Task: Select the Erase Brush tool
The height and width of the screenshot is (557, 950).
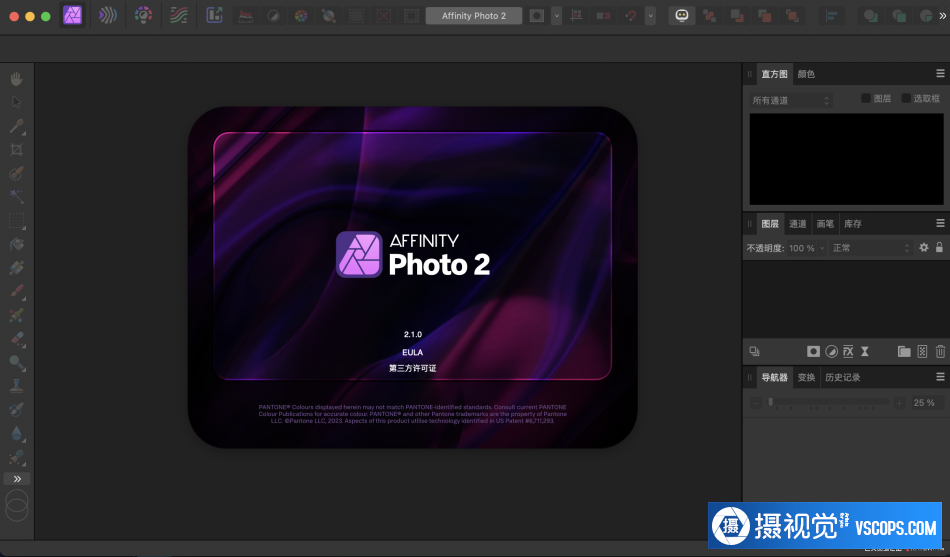Action: [16, 339]
